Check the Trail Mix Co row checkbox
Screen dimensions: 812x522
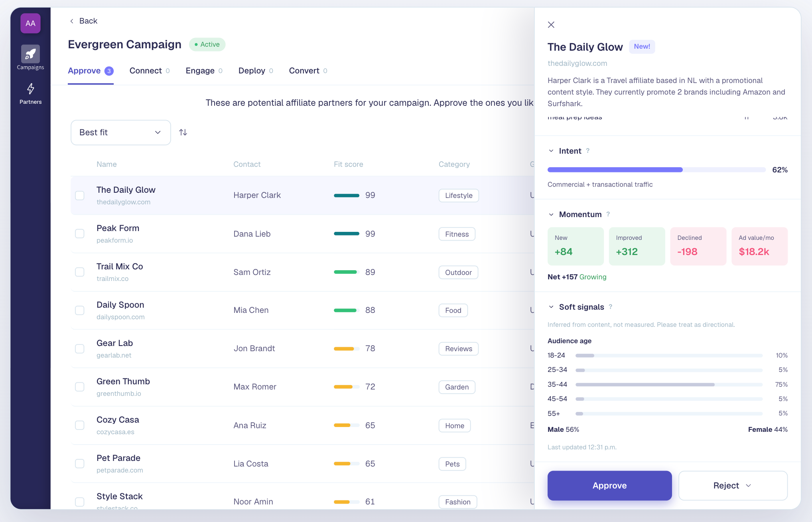coord(80,272)
